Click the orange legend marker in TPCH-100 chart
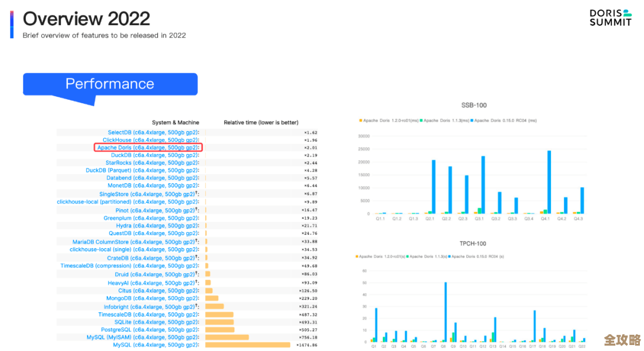Image resolution: width=644 pixels, height=351 pixels. click(357, 256)
